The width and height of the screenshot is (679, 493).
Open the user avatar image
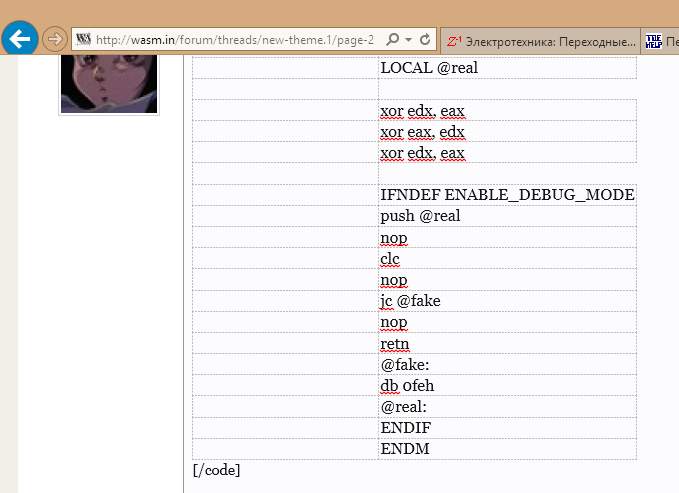pos(109,84)
